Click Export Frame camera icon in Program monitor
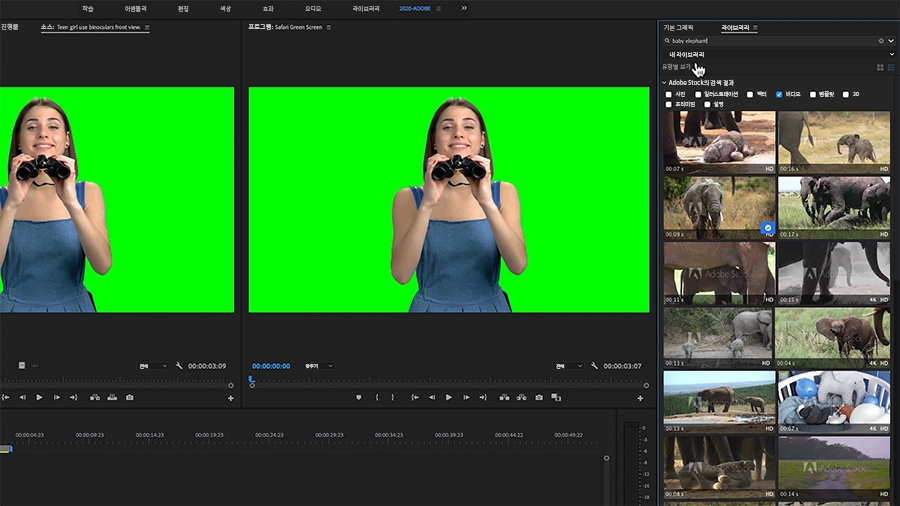The height and width of the screenshot is (506, 900). pos(539,397)
